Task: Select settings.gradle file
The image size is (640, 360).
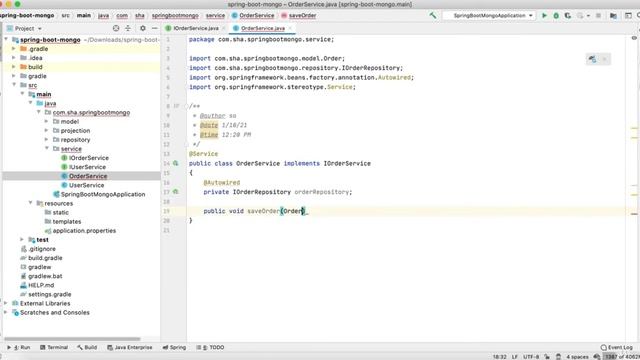Action: pyautogui.click(x=49, y=294)
